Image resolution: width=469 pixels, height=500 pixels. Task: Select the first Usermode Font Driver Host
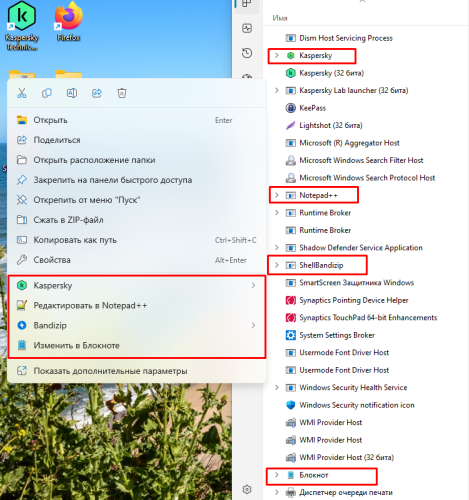367,352
